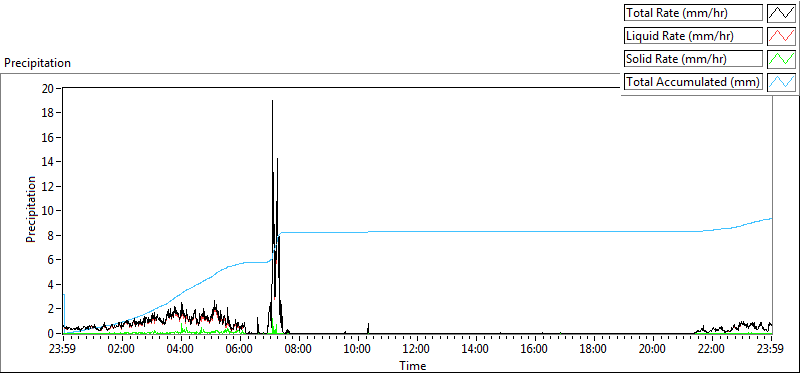Screen dimensions: 800x373
Task: Click the 04:00 time axis label
Action: point(181,350)
